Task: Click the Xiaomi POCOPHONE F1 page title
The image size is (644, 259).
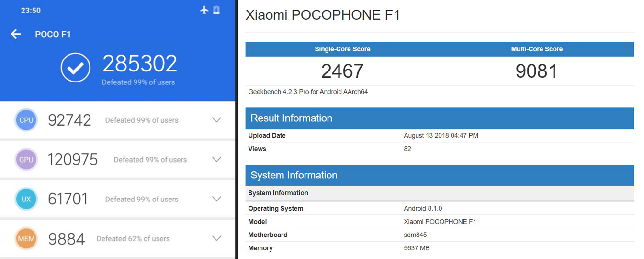Action: click(323, 15)
